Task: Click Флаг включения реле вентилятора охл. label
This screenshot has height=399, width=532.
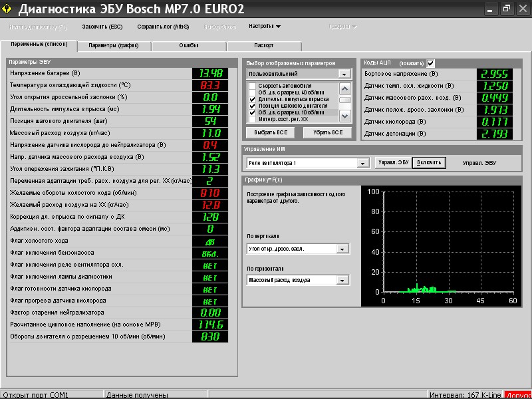Action: (x=66, y=265)
